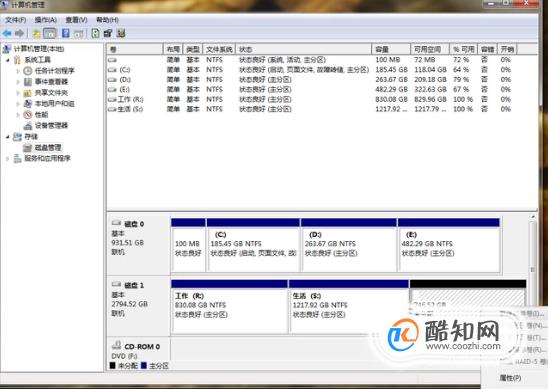Viewport: 548px width, 389px height.
Task: Click the black 未分配 legend swatch
Action: [112, 366]
